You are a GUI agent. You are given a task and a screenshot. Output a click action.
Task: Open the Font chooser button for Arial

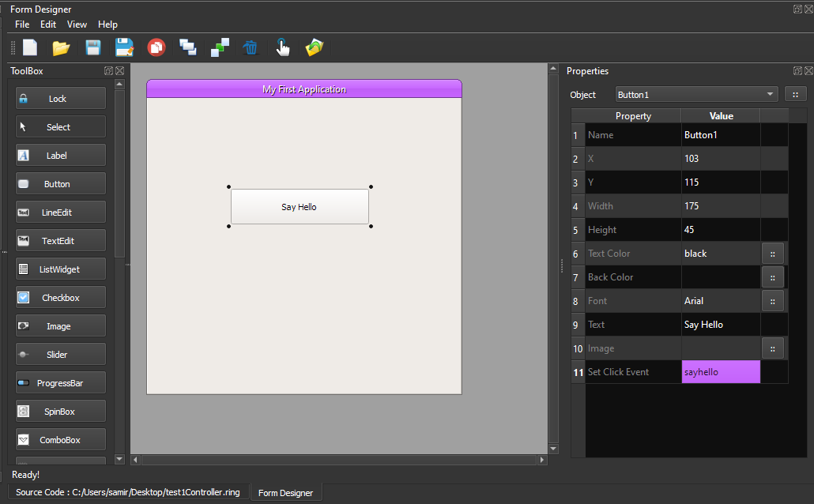772,301
